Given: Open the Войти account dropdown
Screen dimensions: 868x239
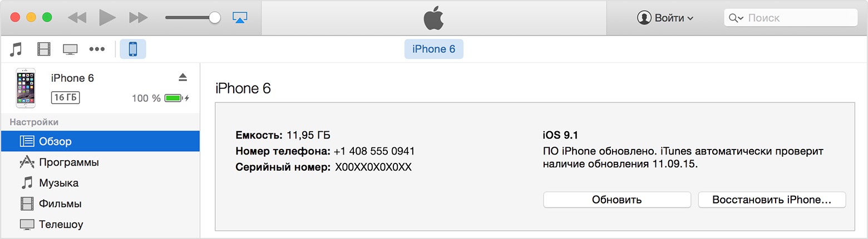Looking at the screenshot, I should [665, 18].
